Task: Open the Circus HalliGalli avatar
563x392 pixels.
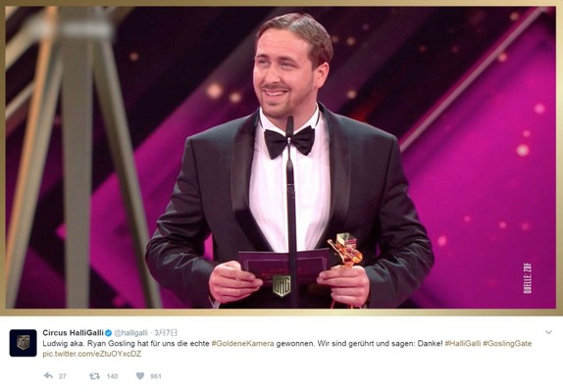Action: pos(23,343)
